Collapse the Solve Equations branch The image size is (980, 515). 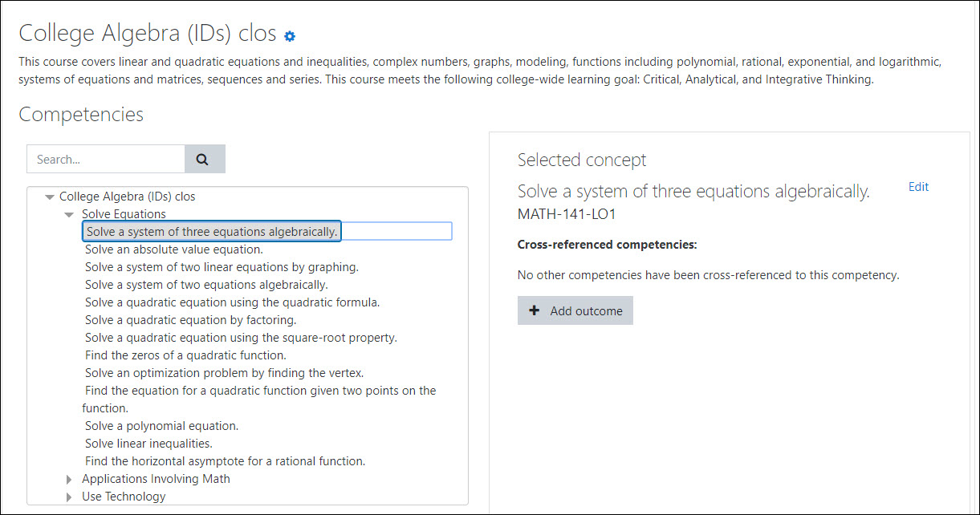tap(69, 214)
